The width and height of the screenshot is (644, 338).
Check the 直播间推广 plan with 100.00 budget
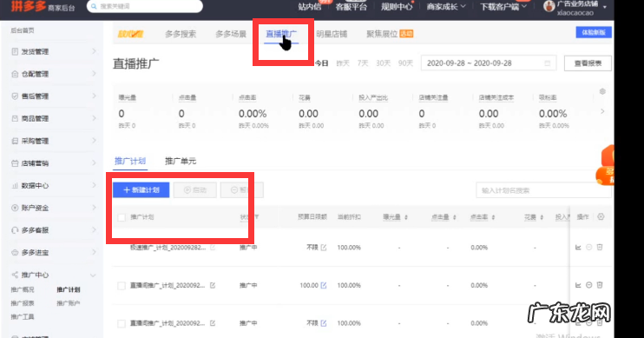point(122,285)
